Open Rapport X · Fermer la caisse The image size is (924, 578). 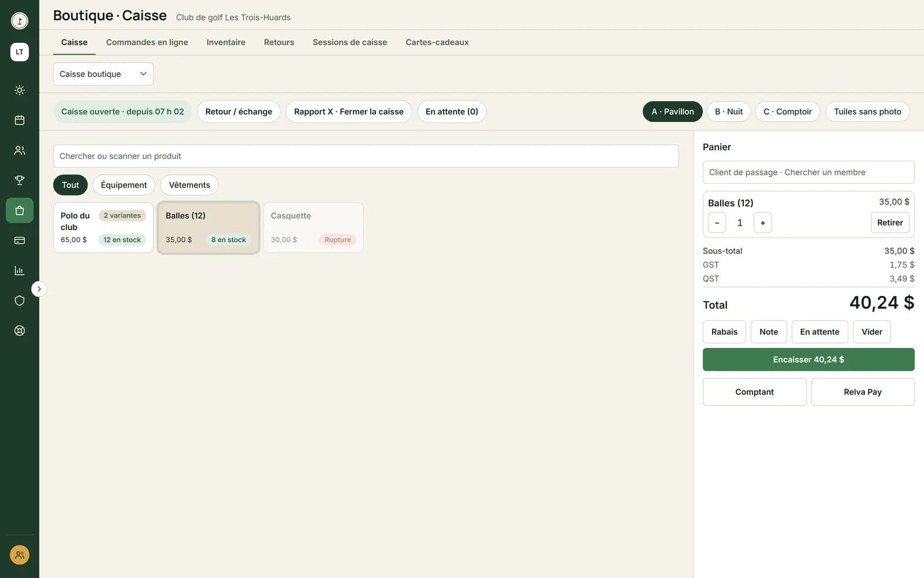(x=349, y=112)
